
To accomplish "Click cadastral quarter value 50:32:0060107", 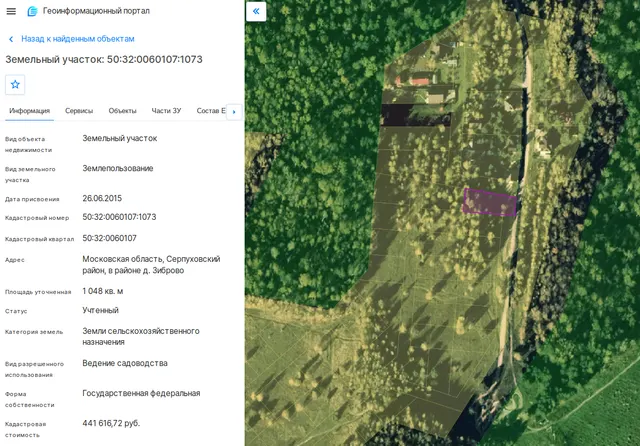I will (109, 238).
